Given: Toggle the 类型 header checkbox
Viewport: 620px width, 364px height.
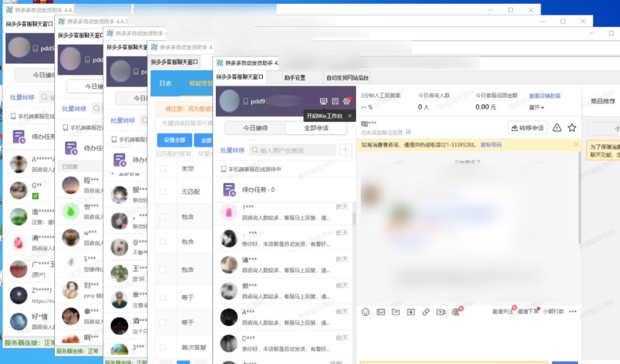Looking at the screenshot, I should (x=163, y=169).
